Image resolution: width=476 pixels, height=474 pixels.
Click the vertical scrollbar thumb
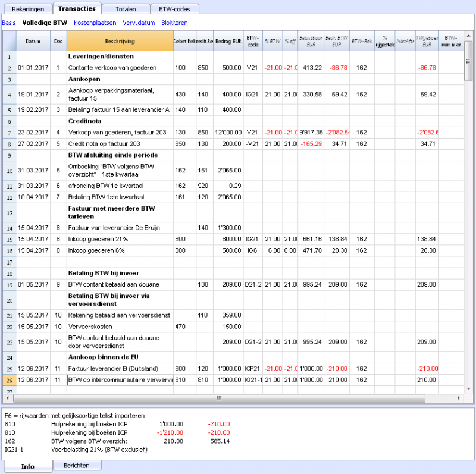click(468, 61)
